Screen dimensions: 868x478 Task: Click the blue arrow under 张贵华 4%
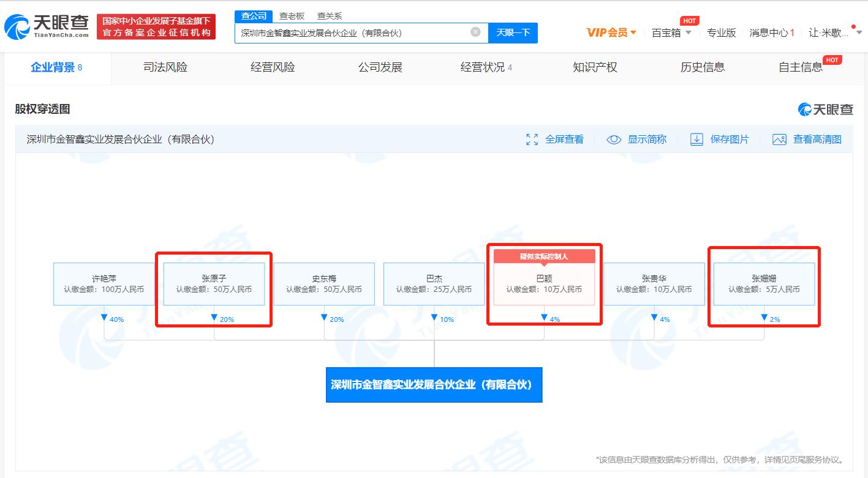654,318
